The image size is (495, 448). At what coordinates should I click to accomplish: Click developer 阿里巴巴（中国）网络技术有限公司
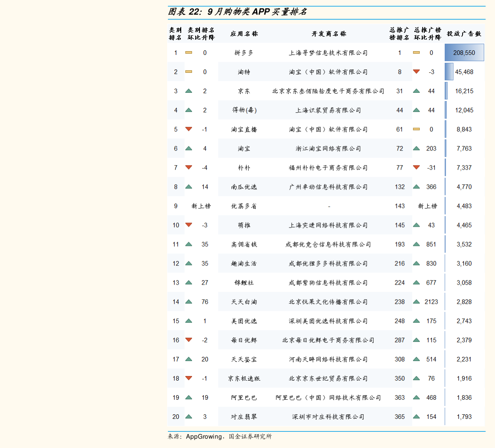[x=328, y=397]
